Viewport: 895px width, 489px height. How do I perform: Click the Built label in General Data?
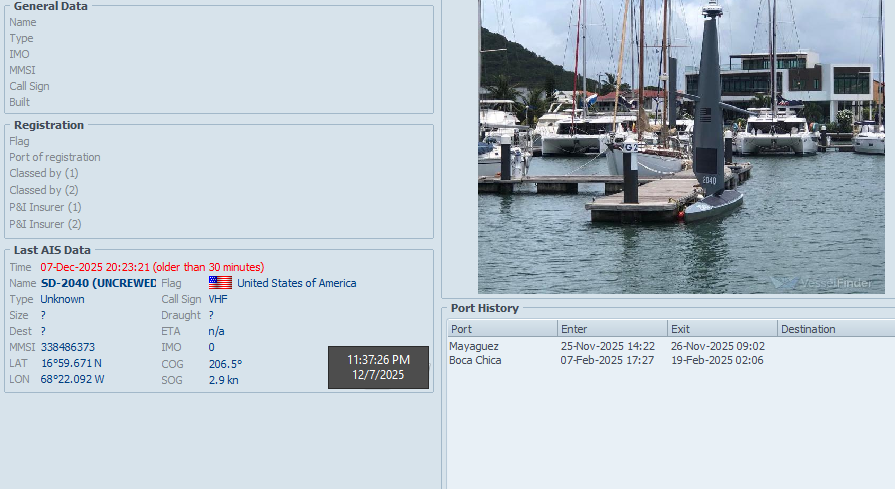(19, 102)
